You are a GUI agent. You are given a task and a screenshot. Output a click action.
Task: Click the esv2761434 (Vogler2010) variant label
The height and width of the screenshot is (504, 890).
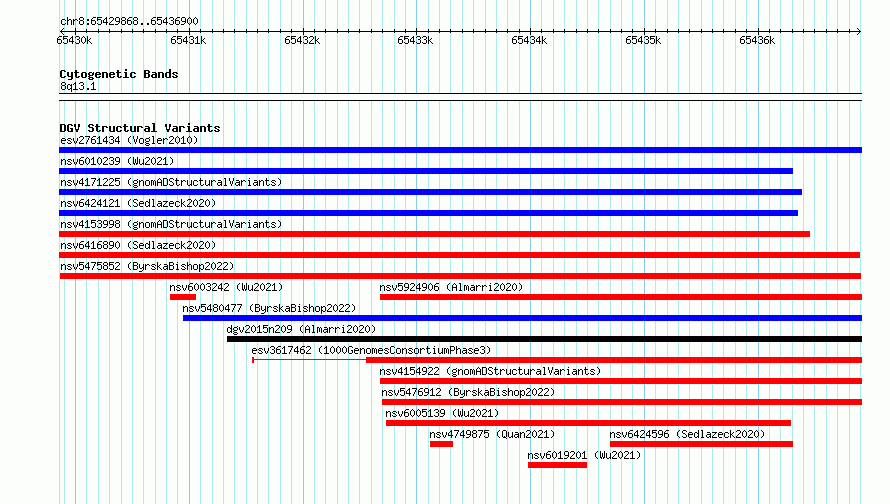tap(129, 140)
